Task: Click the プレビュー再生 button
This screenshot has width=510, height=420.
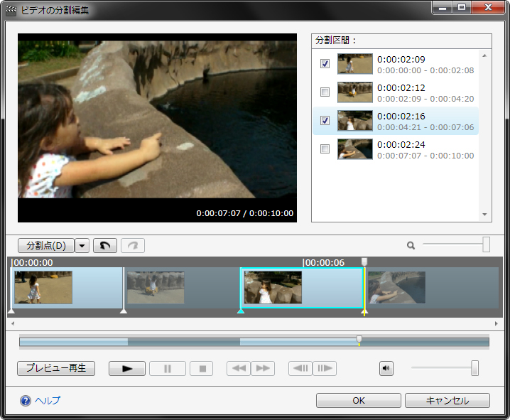Action: coord(56,368)
